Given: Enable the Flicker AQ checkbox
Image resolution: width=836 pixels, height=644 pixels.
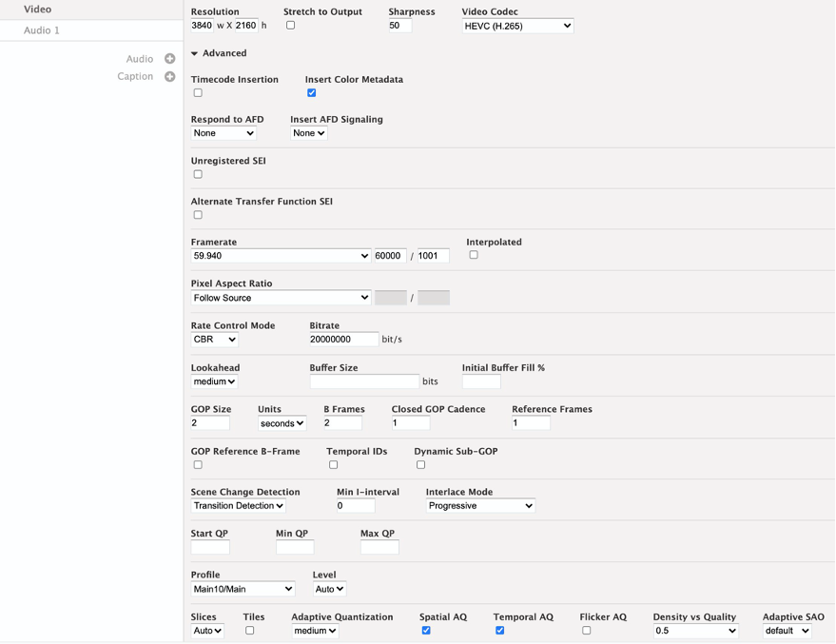Looking at the screenshot, I should point(587,630).
